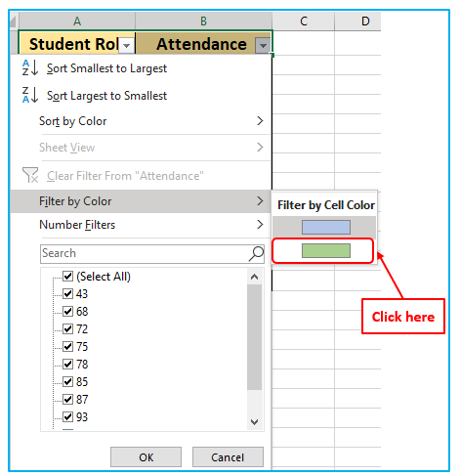Uncheck the 43 value checkbox
The image size is (460, 476).
(67, 294)
